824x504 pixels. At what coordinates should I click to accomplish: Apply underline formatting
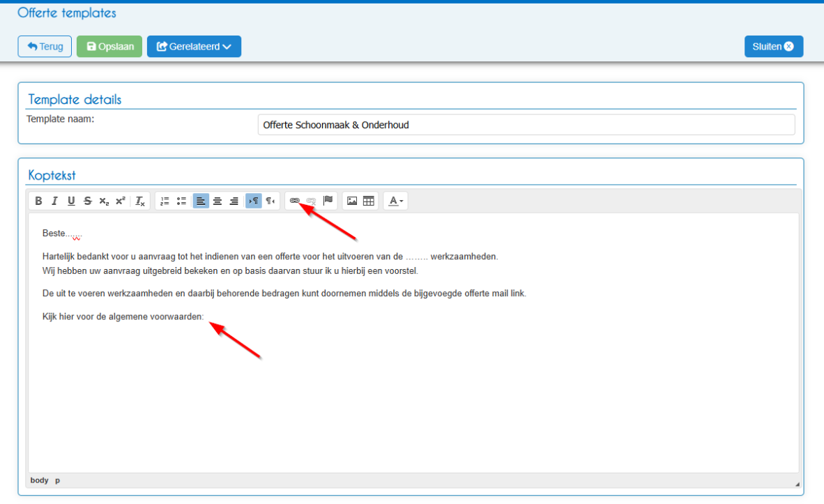pyautogui.click(x=71, y=201)
